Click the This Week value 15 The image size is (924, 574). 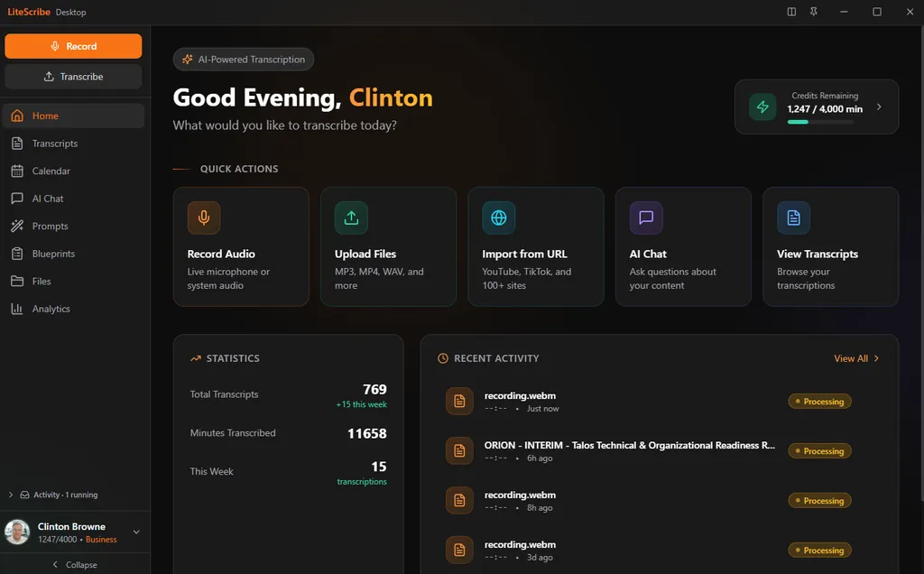click(379, 467)
